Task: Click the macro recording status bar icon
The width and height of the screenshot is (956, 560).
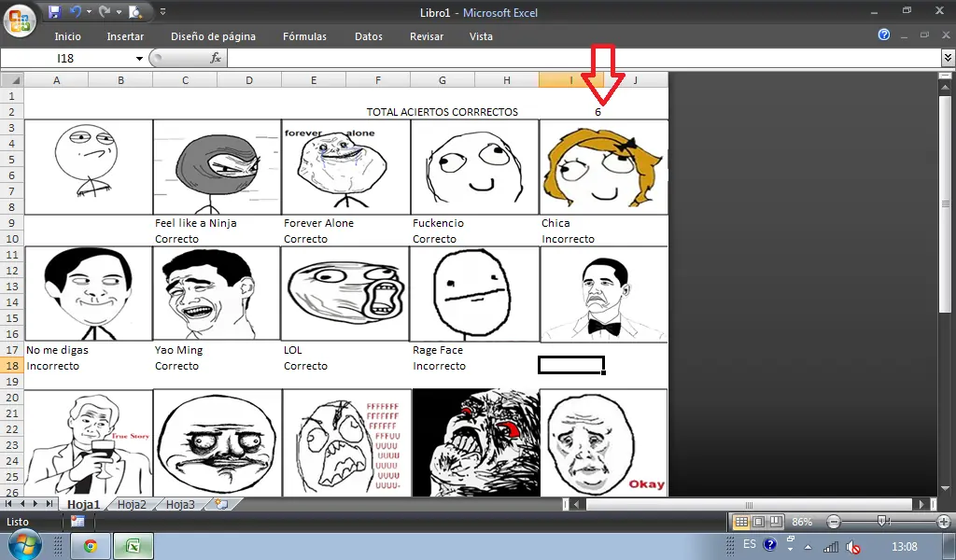Action: (77, 521)
